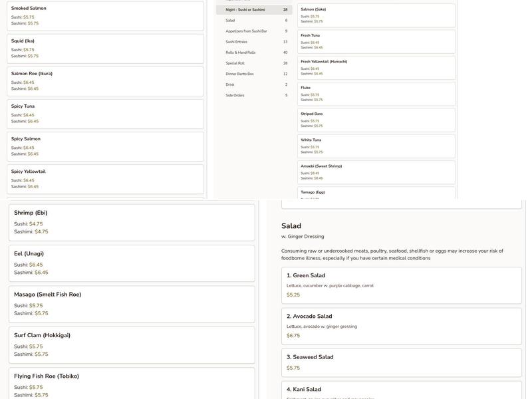Choose the 2. Avocado Salad item
This screenshot has height=399, width=532.
[401, 326]
